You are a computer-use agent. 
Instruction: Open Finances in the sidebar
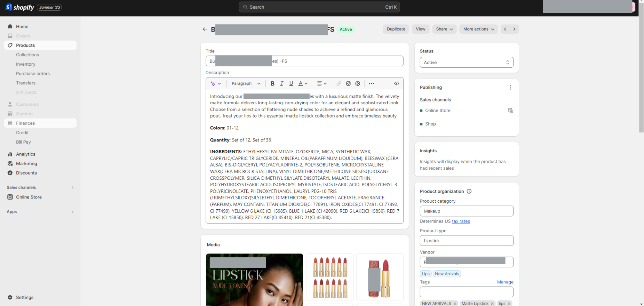point(40,123)
